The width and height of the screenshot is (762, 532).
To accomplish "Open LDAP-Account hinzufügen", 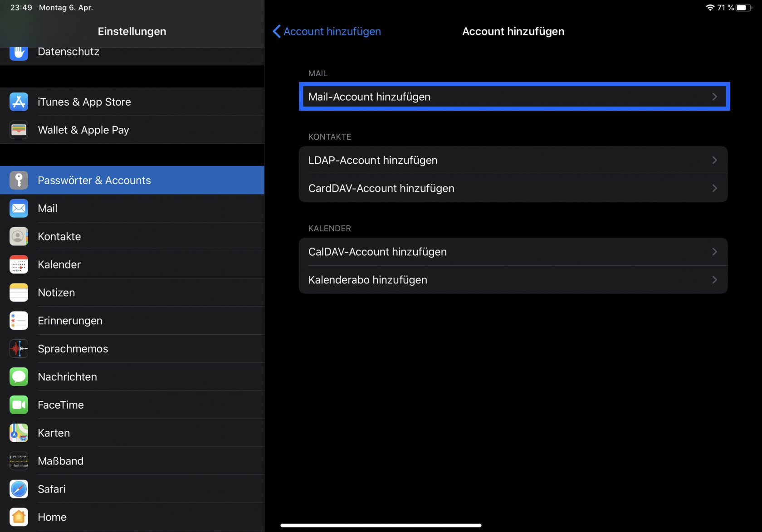I will [513, 160].
